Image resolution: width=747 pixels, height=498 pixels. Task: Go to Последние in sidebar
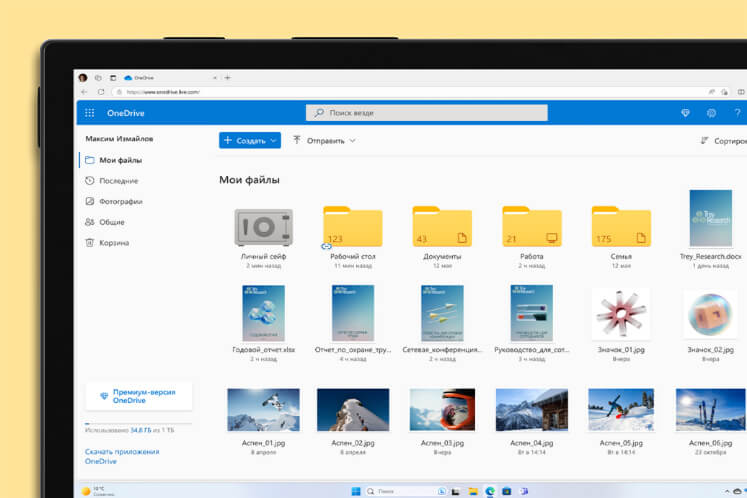pos(118,181)
